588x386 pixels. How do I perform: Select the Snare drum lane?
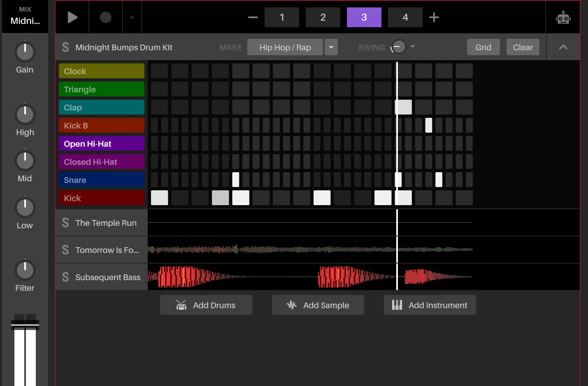pos(102,180)
